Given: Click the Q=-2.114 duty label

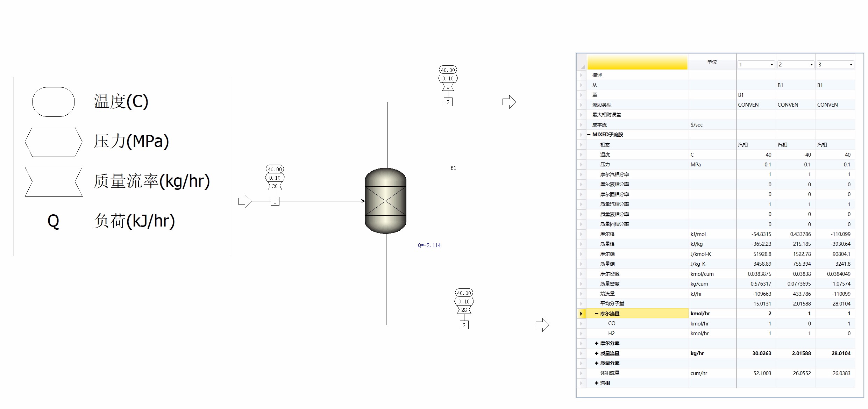Looking at the screenshot, I should [429, 245].
